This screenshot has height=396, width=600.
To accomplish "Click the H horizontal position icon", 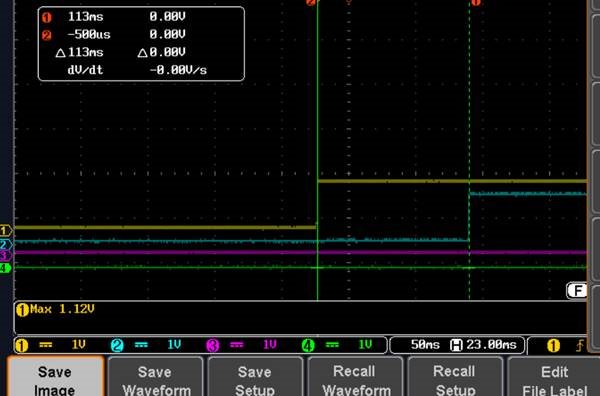I will pos(456,345).
